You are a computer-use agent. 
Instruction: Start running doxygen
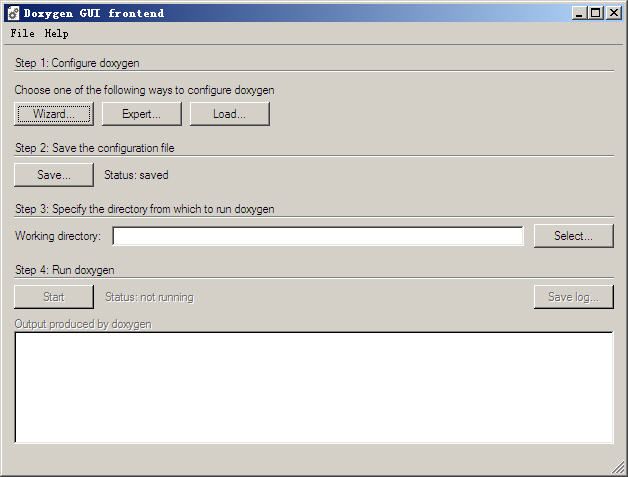[54, 297]
